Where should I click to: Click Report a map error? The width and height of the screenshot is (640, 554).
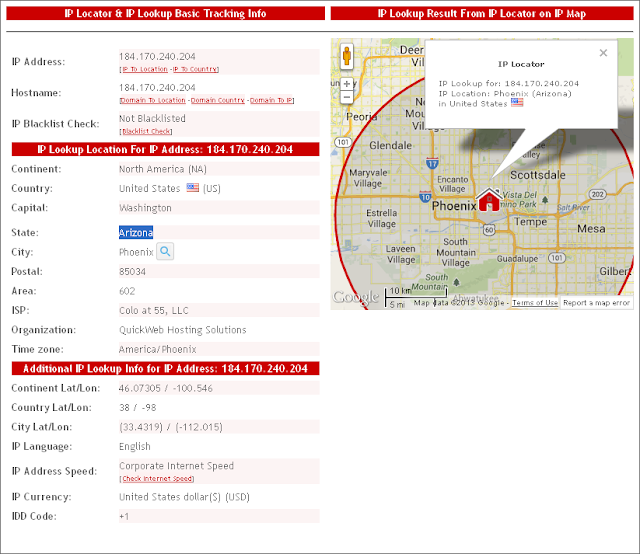(596, 303)
